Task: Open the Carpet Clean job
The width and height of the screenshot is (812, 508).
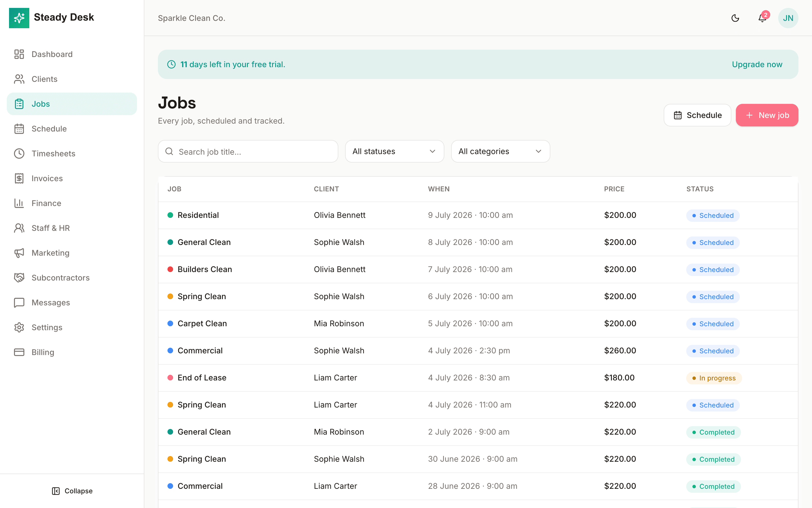Action: click(x=478, y=323)
